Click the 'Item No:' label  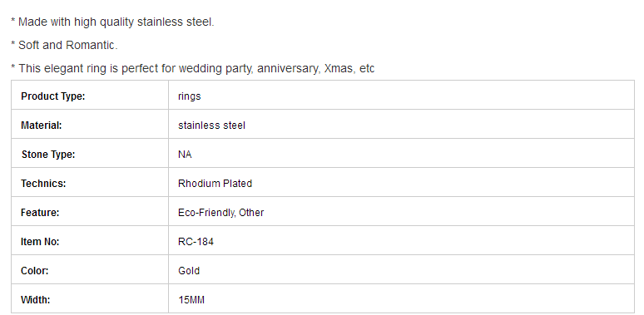pos(40,242)
